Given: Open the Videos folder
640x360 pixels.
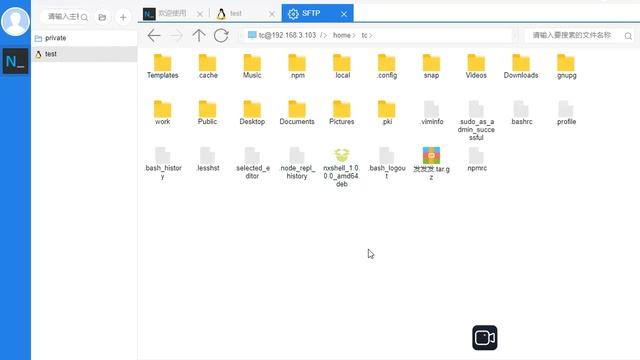Looking at the screenshot, I should click(476, 67).
